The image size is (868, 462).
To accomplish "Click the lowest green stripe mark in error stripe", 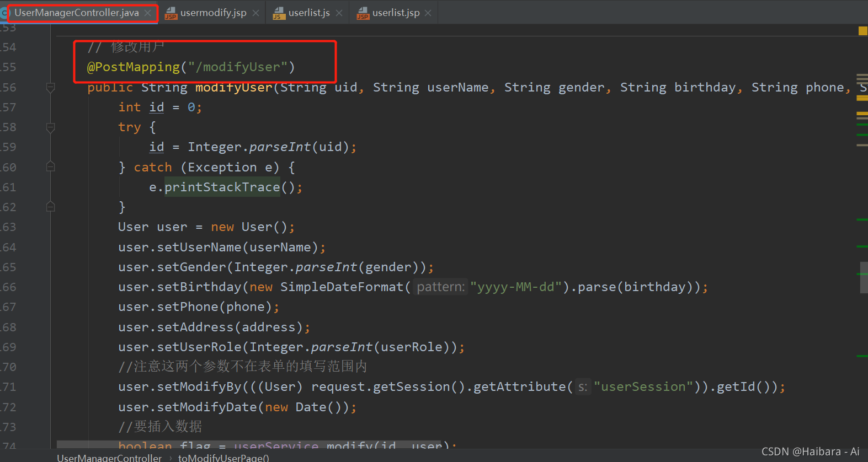I will tap(862, 356).
